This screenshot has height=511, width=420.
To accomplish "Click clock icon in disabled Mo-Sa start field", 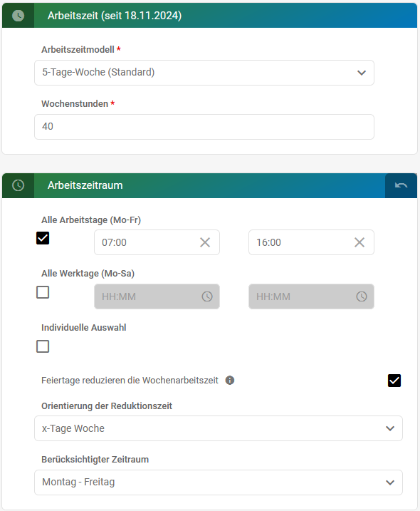I will point(207,296).
